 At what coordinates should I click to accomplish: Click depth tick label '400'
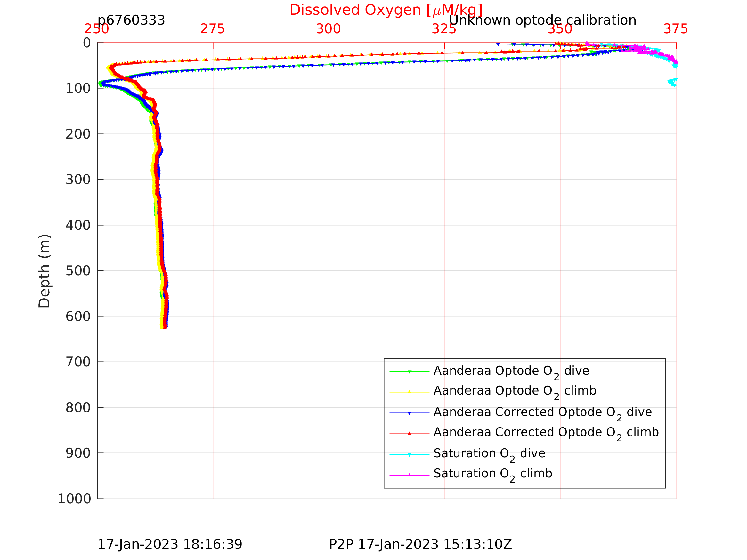coord(78,225)
